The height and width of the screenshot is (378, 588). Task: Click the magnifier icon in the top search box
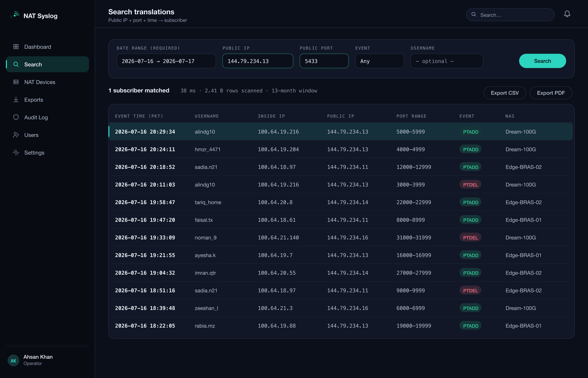(474, 15)
